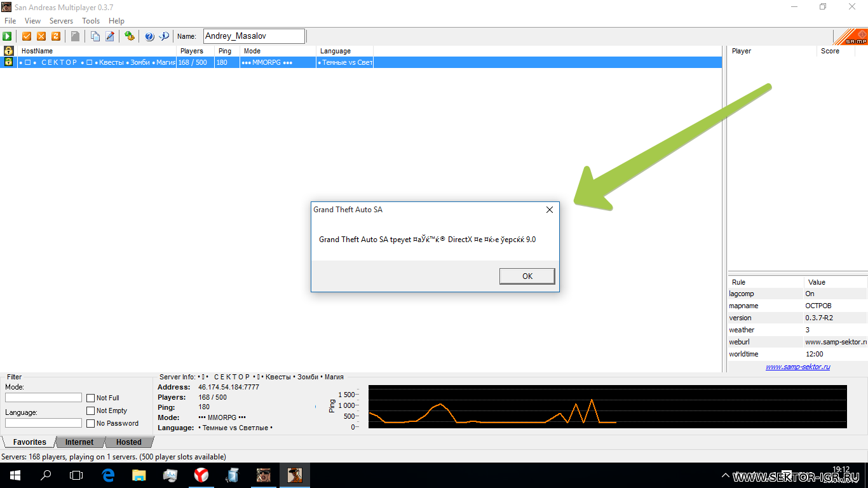This screenshot has height=488, width=868.
Task: Sort by the Language column header
Action: click(345, 51)
